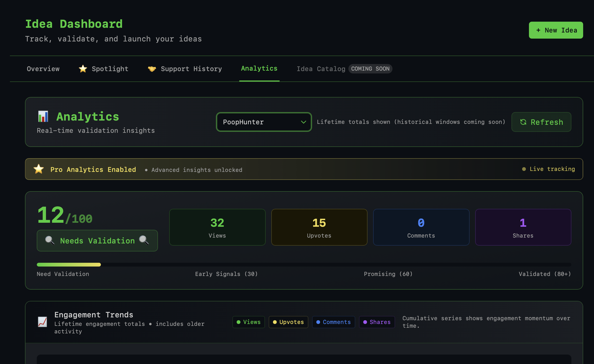Click the Refresh circular arrows icon

pyautogui.click(x=523, y=122)
